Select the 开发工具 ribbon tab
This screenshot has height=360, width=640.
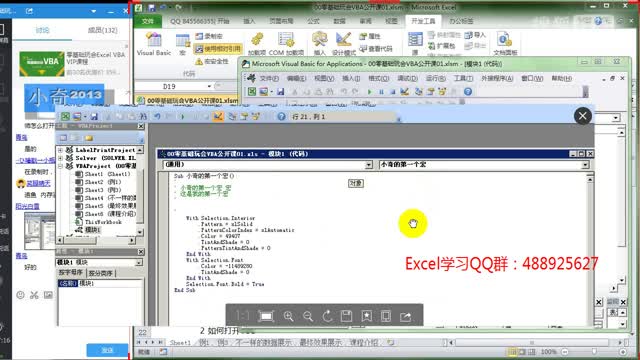coord(423,21)
